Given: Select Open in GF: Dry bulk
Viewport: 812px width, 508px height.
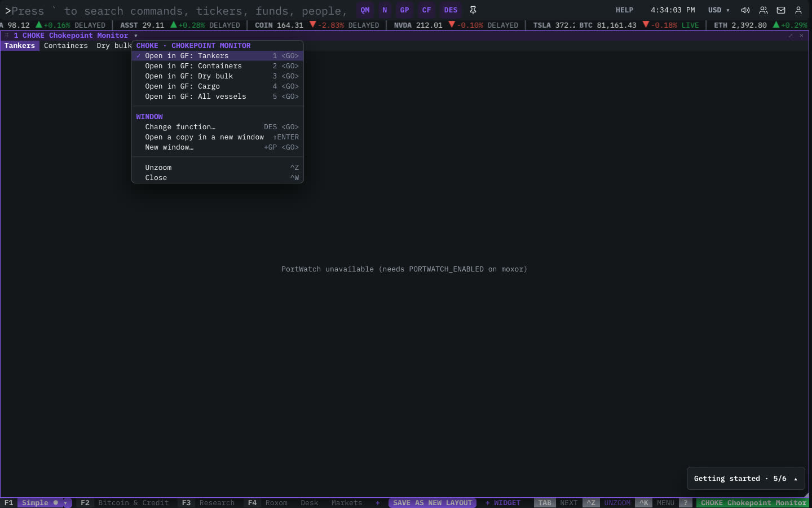Looking at the screenshot, I should 218,76.
